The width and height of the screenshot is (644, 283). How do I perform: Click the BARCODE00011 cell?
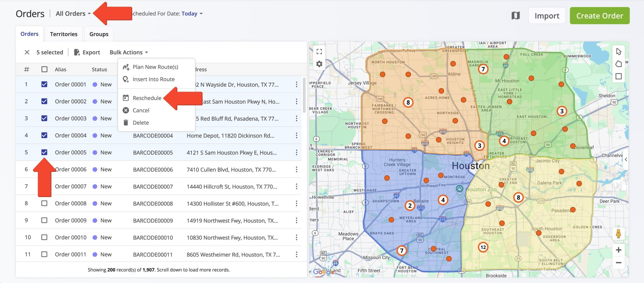pyautogui.click(x=153, y=254)
